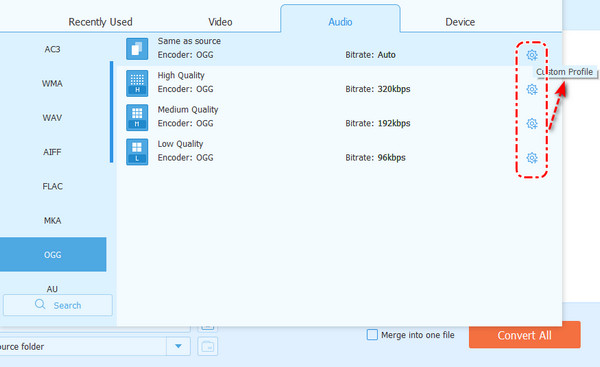
Task: Select MKA format in the list
Action: (52, 220)
